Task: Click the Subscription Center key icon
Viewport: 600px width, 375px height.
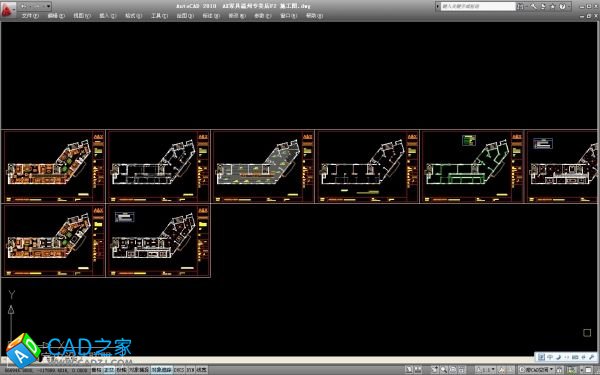Action: (x=533, y=7)
